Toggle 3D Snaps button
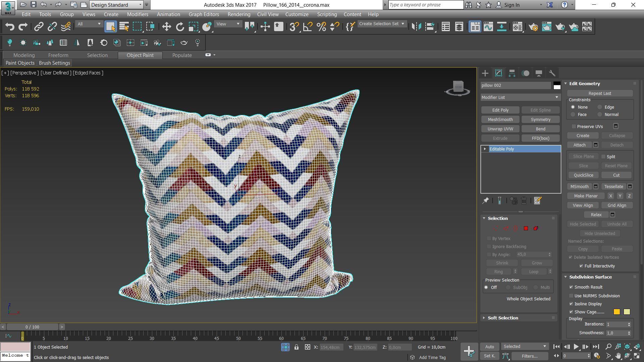644x362 pixels. coord(294,27)
